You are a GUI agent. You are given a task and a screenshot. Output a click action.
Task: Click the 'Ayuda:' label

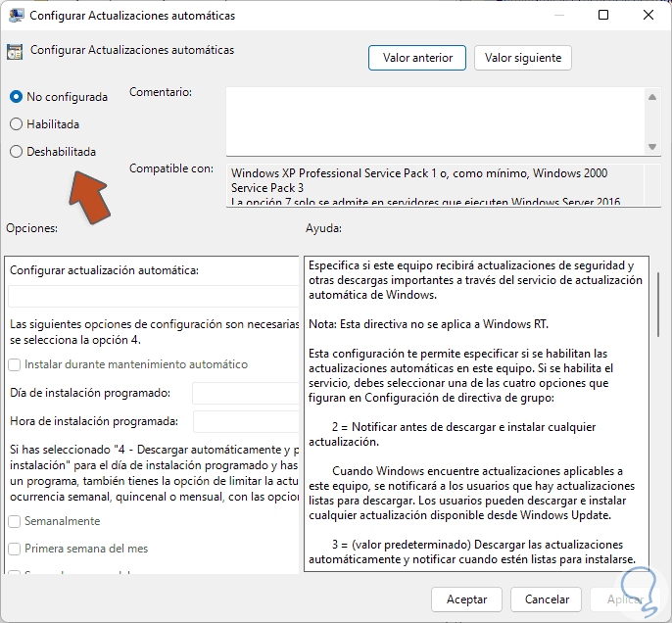323,228
